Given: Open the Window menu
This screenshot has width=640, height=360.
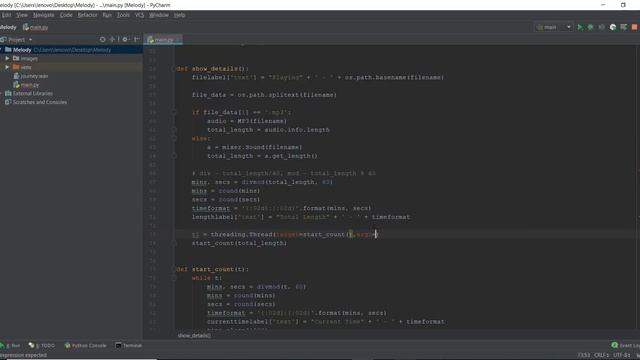Looking at the screenshot, I should point(159,15).
